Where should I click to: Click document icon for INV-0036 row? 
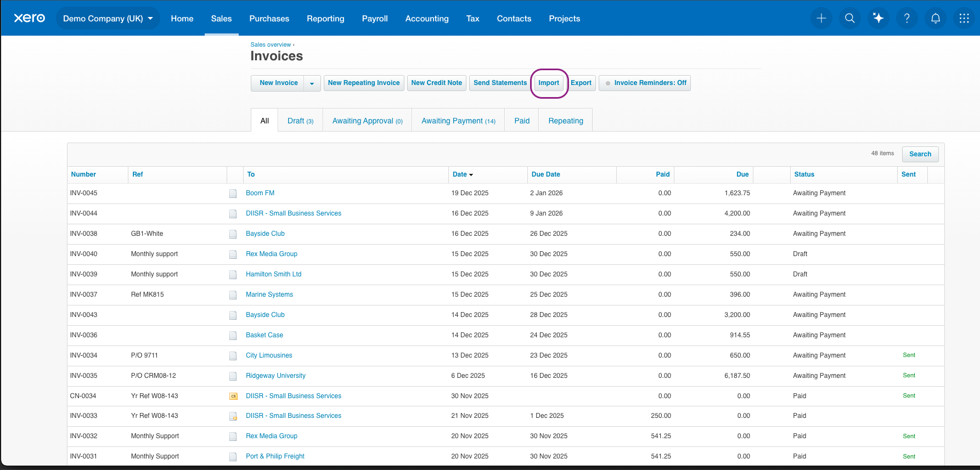coord(233,336)
